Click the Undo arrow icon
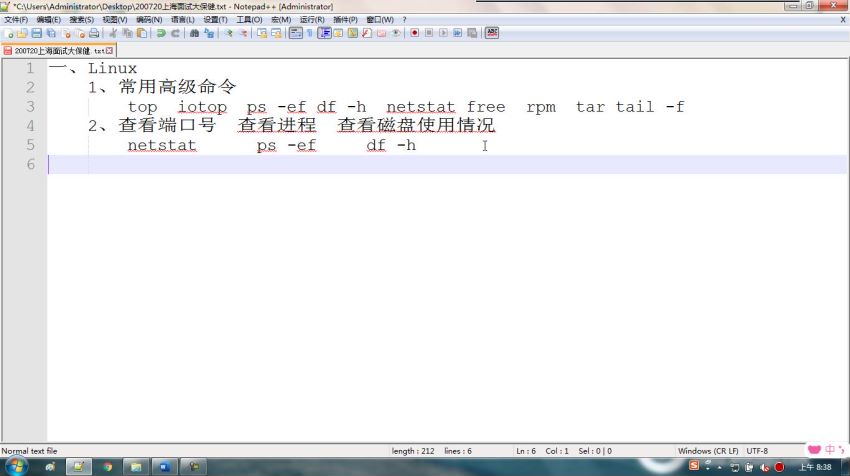 click(160, 33)
